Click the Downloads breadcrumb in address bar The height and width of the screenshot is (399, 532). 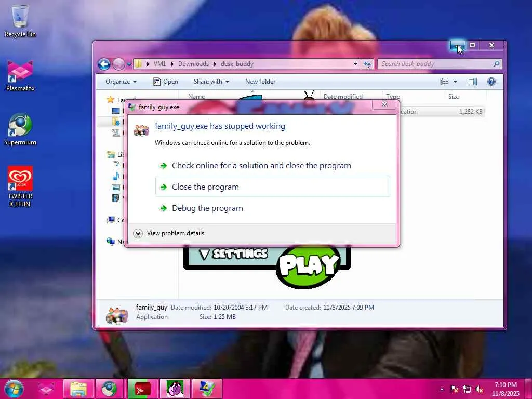click(193, 64)
